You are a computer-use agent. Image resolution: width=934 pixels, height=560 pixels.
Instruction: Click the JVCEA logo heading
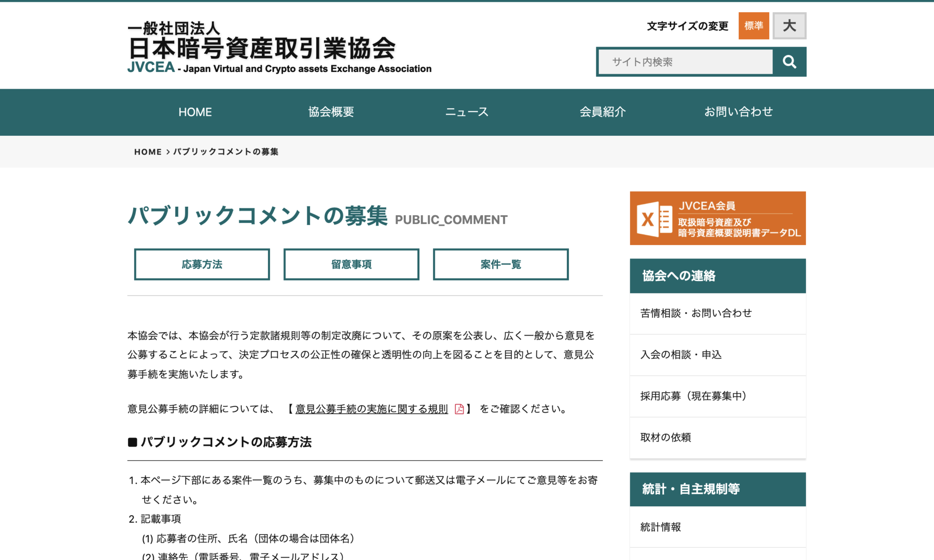click(x=262, y=47)
